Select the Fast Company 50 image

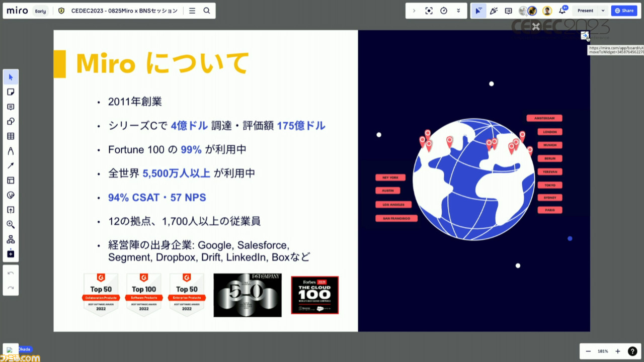248,295
